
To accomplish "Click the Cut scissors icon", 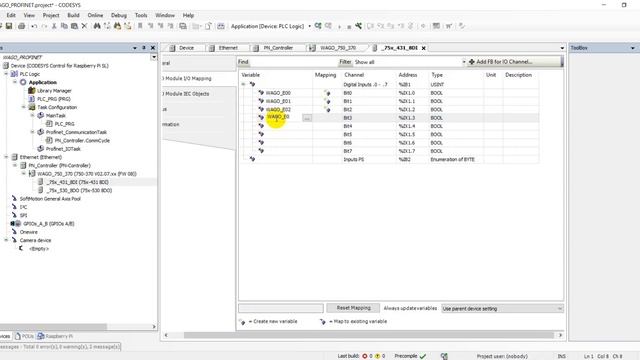I will [54, 26].
